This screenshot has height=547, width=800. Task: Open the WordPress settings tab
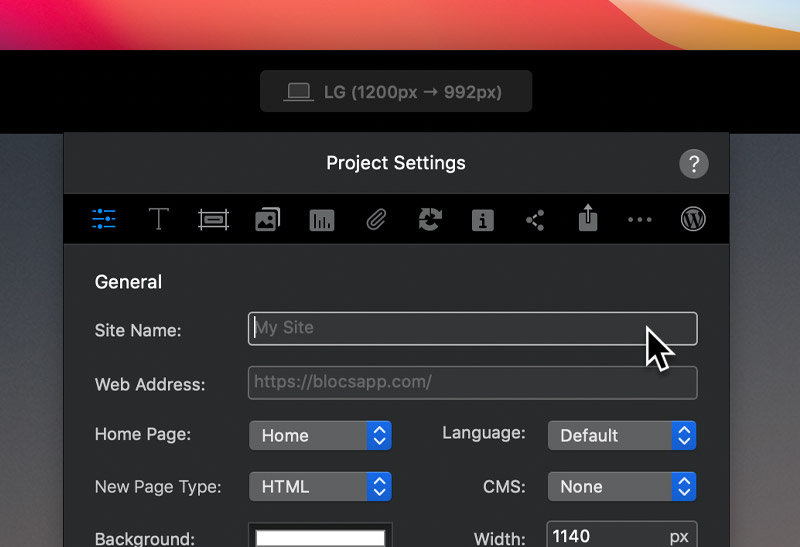693,219
